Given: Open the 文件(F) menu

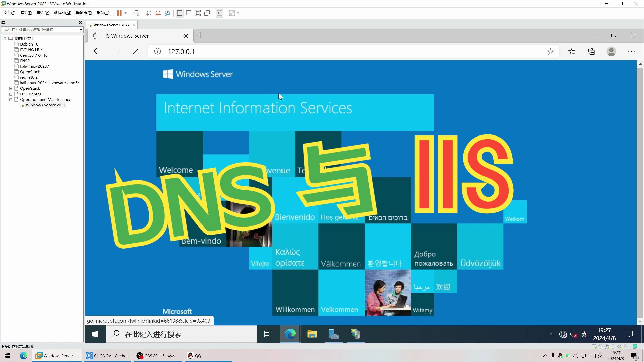Looking at the screenshot, I should click(x=10, y=13).
